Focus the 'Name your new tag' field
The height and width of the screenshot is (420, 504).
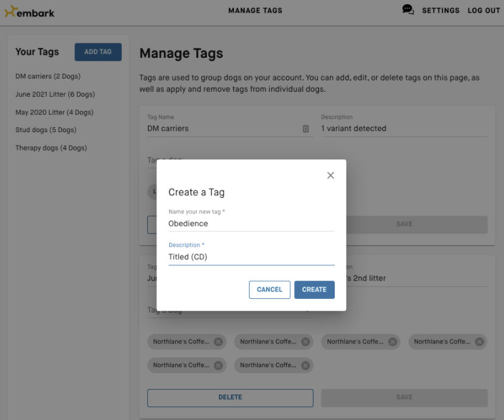pyautogui.click(x=251, y=223)
